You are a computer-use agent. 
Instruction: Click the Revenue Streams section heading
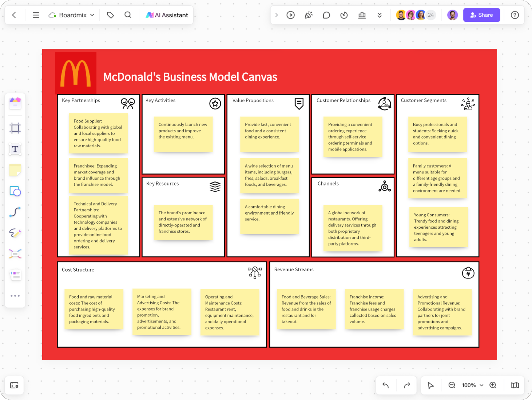[x=294, y=269]
